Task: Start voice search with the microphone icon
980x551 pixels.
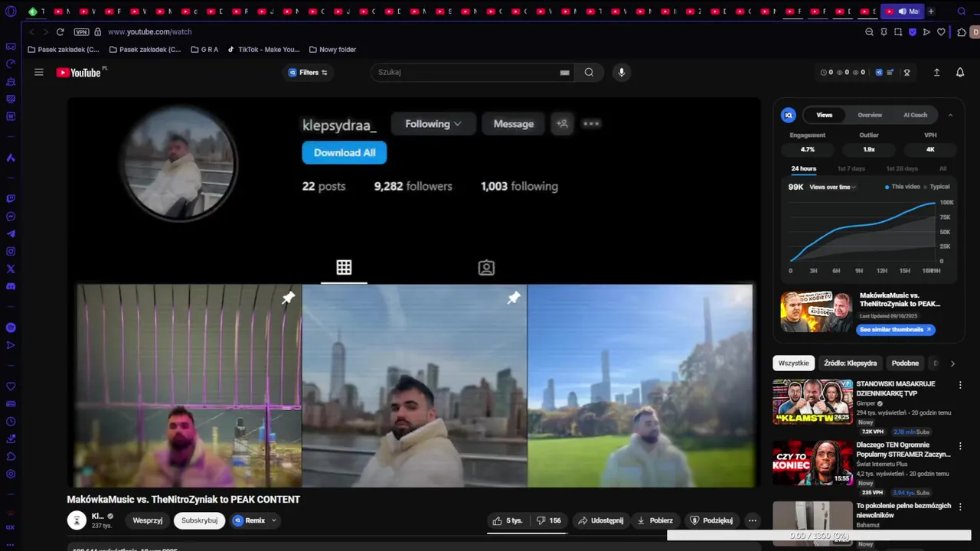Action: pos(621,72)
